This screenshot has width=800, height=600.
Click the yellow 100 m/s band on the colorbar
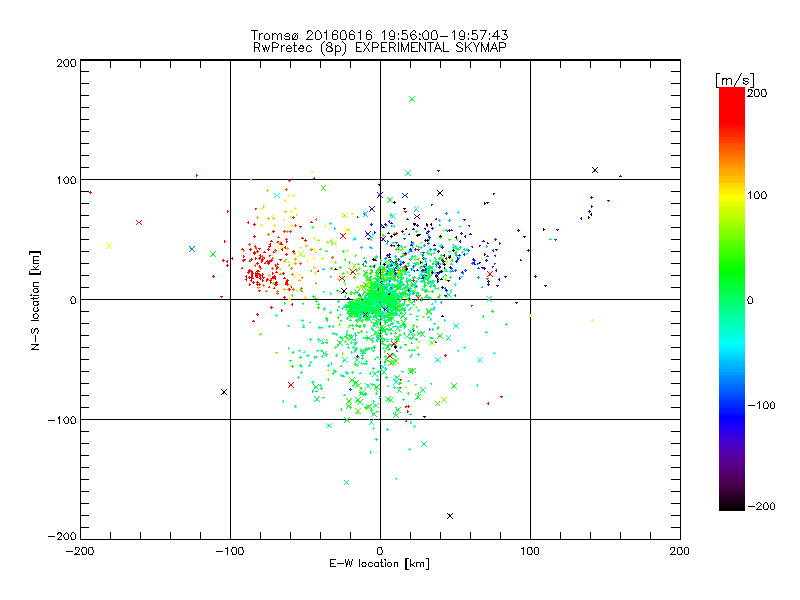point(732,196)
